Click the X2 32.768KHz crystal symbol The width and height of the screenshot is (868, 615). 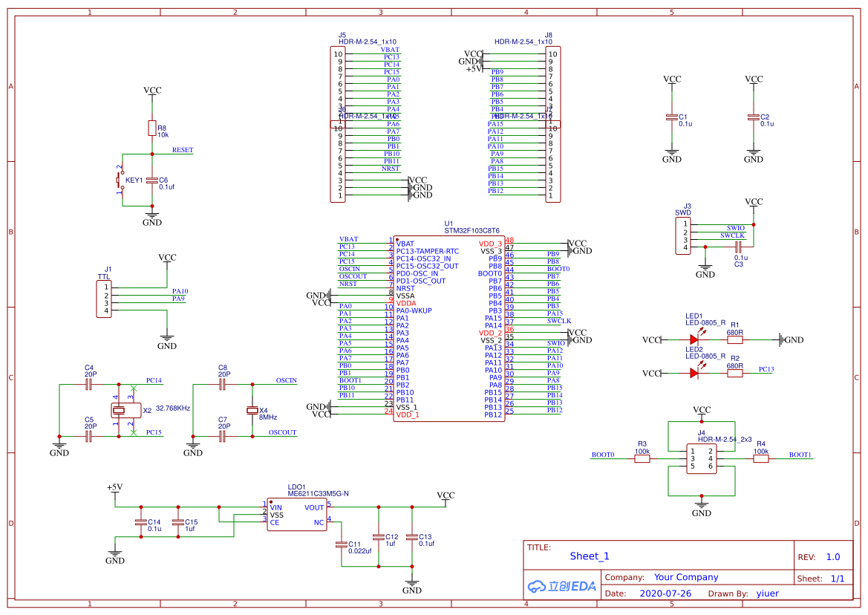point(125,409)
